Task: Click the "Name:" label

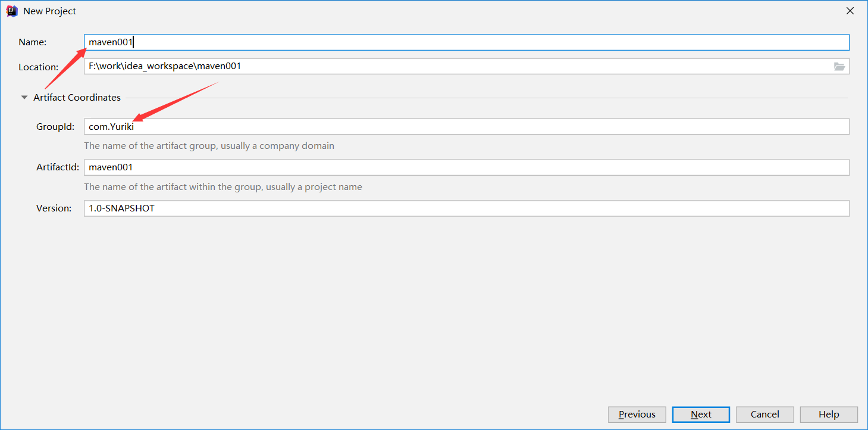Action: 33,42
